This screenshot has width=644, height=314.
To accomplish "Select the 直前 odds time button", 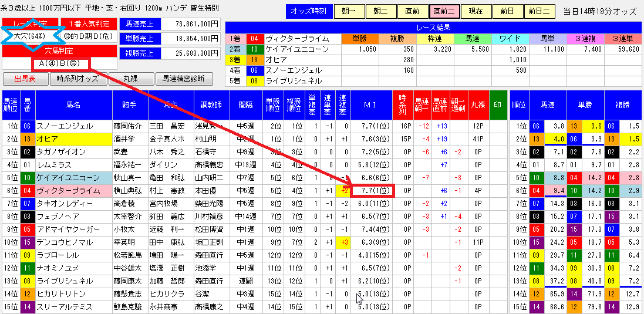I will tap(412, 11).
